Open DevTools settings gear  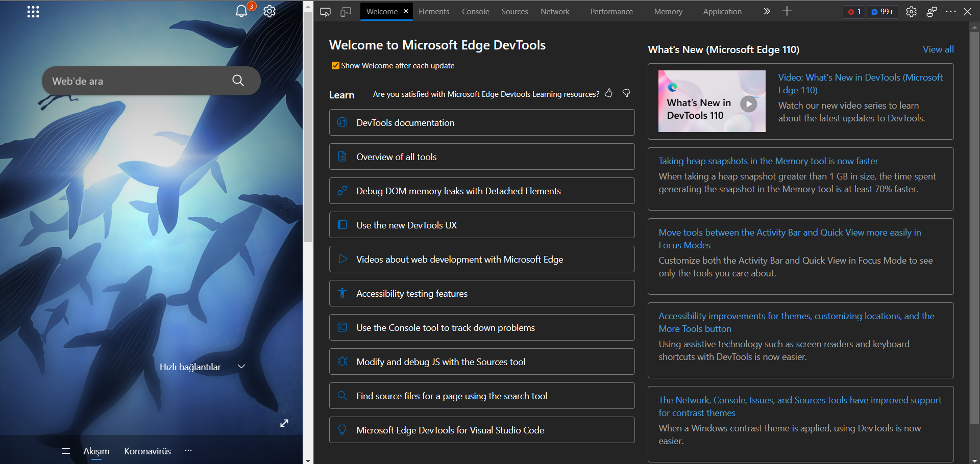(x=911, y=12)
